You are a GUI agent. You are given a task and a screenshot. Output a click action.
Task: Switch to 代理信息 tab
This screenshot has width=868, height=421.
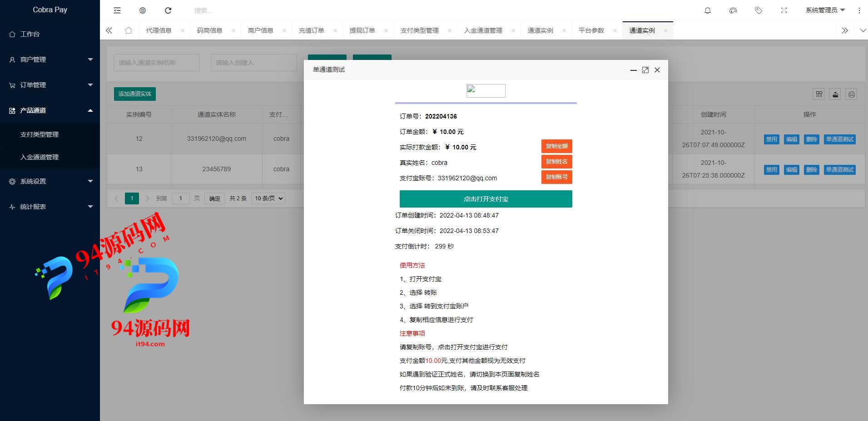tap(159, 30)
